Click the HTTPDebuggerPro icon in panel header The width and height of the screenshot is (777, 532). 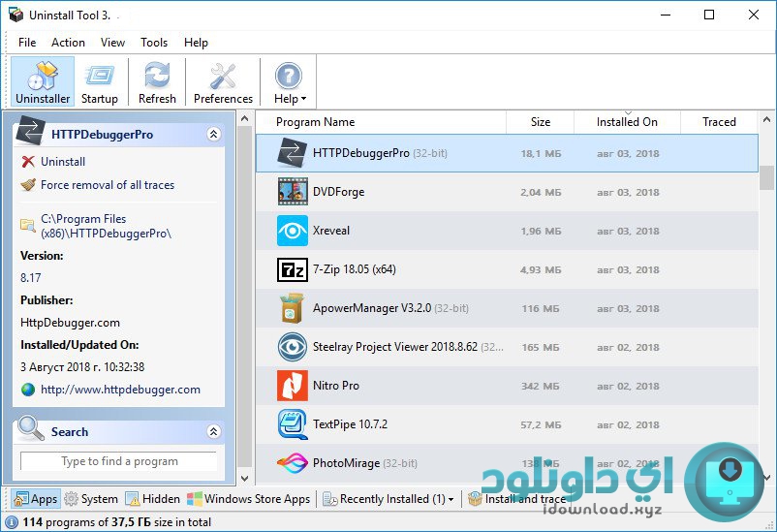[x=31, y=132]
